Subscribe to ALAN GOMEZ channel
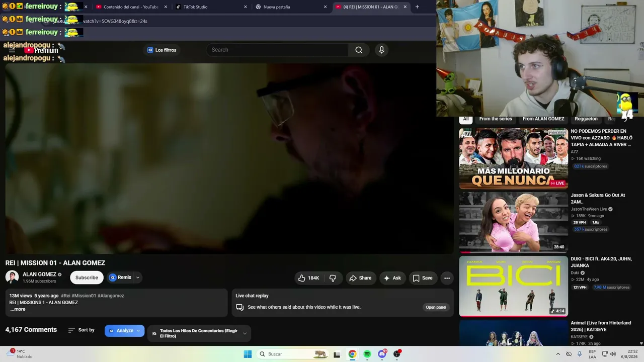 pos(87,278)
